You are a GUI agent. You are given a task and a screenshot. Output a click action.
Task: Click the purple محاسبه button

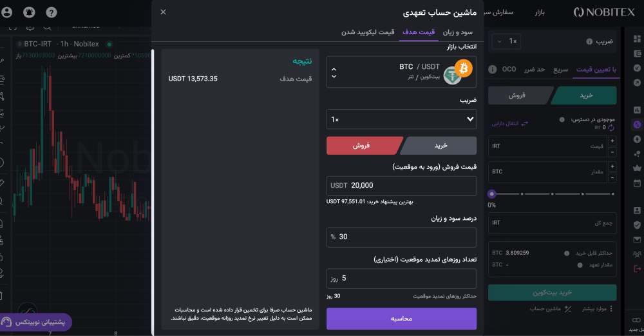(401, 319)
